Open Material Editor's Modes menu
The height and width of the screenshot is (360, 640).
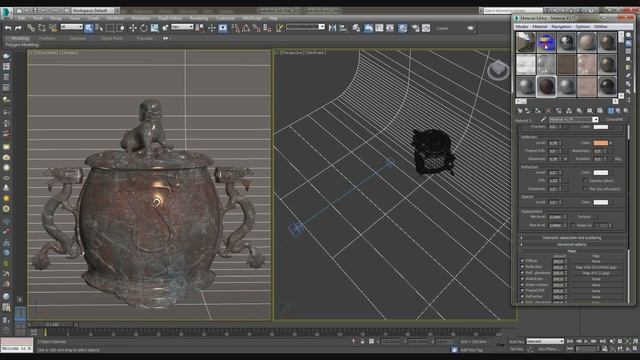click(x=522, y=27)
